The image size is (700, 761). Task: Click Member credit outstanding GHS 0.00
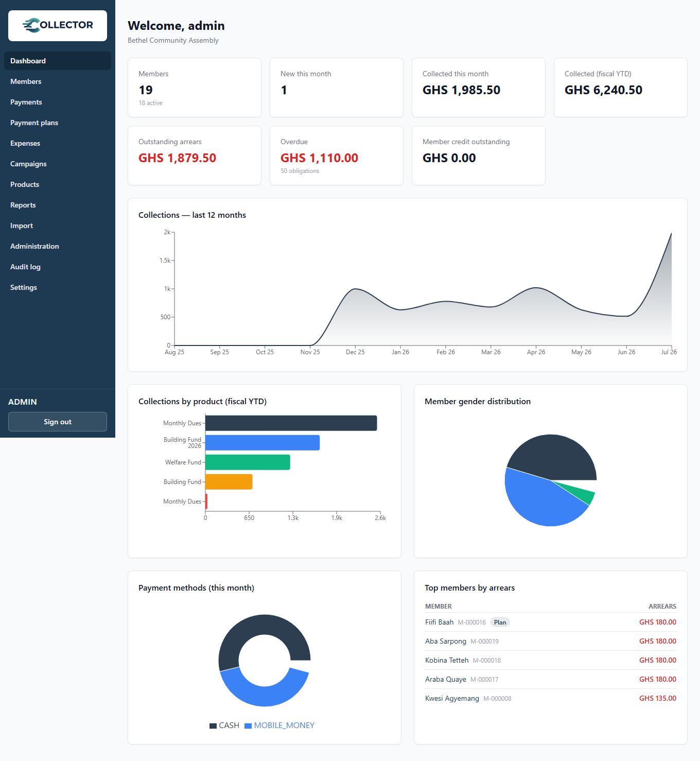coord(449,158)
